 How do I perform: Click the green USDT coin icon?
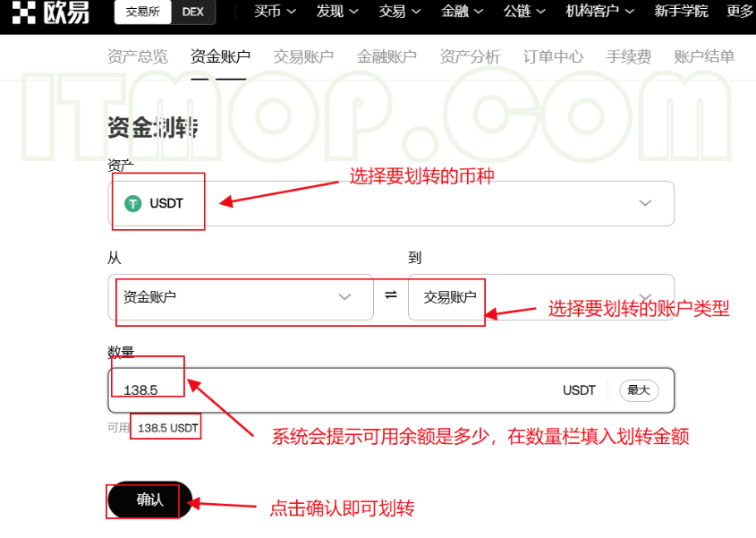tap(133, 203)
